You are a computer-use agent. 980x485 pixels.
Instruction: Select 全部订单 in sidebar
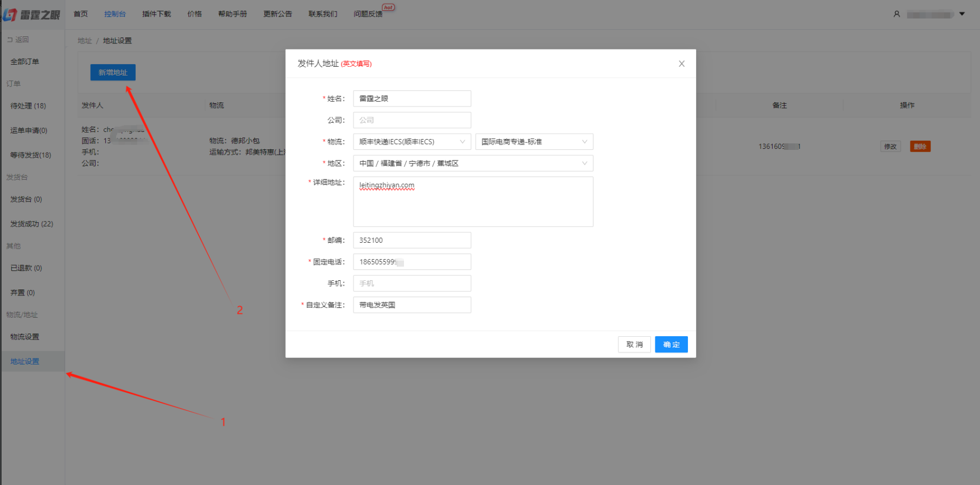24,61
